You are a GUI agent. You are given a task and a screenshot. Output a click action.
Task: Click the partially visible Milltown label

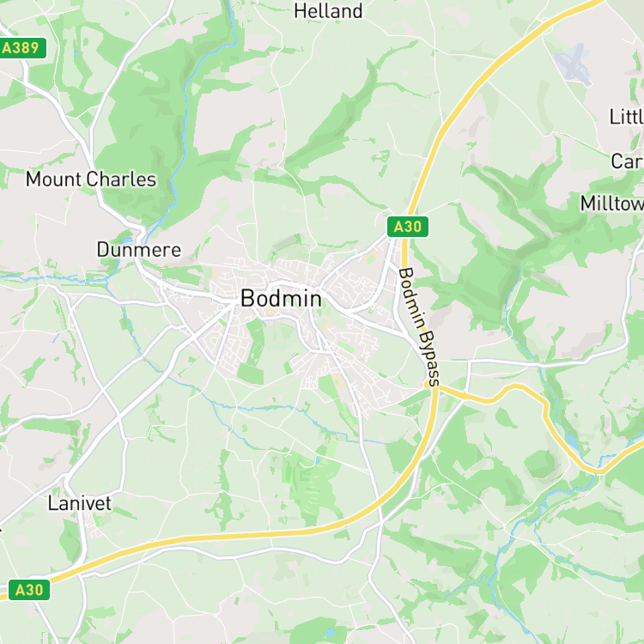[x=612, y=204]
